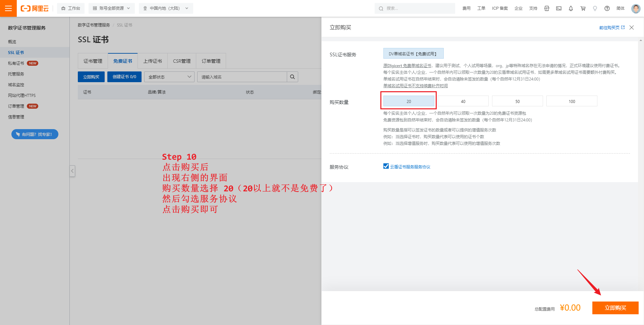Click the 单域名试用证书不支持续费补齐时间 link
The image size is (644, 325).
pyautogui.click(x=416, y=86)
